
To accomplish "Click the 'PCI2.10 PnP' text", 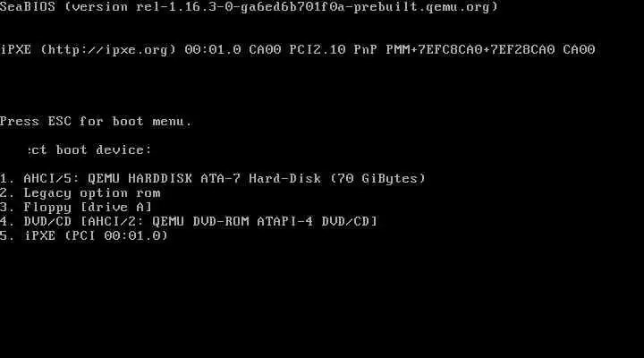I will pos(333,50).
